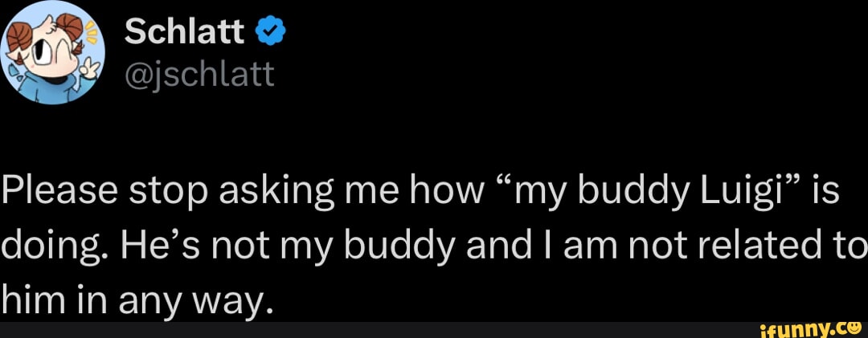Viewport: 868px width, 338px height.
Task: Click the phrase "him in any way."
Action: tap(137, 299)
